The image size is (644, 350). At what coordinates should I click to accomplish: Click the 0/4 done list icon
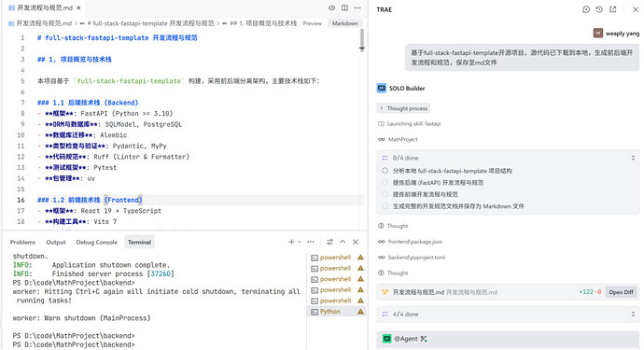click(385, 158)
